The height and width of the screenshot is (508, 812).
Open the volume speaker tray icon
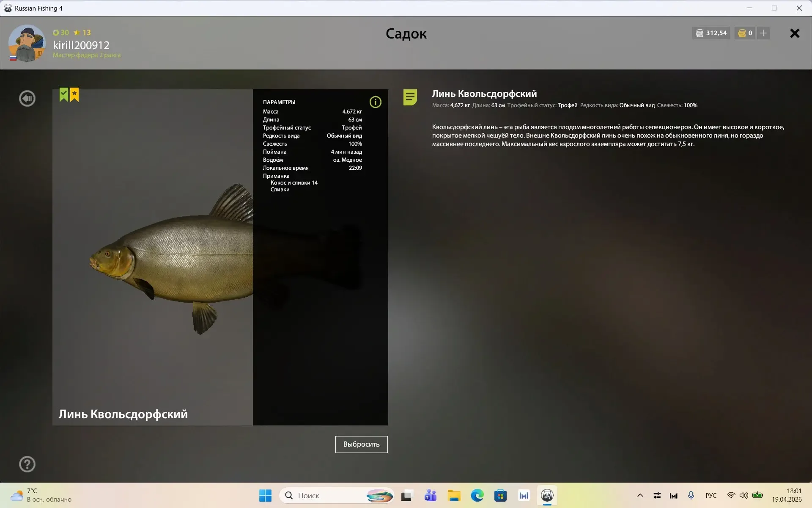click(x=743, y=495)
